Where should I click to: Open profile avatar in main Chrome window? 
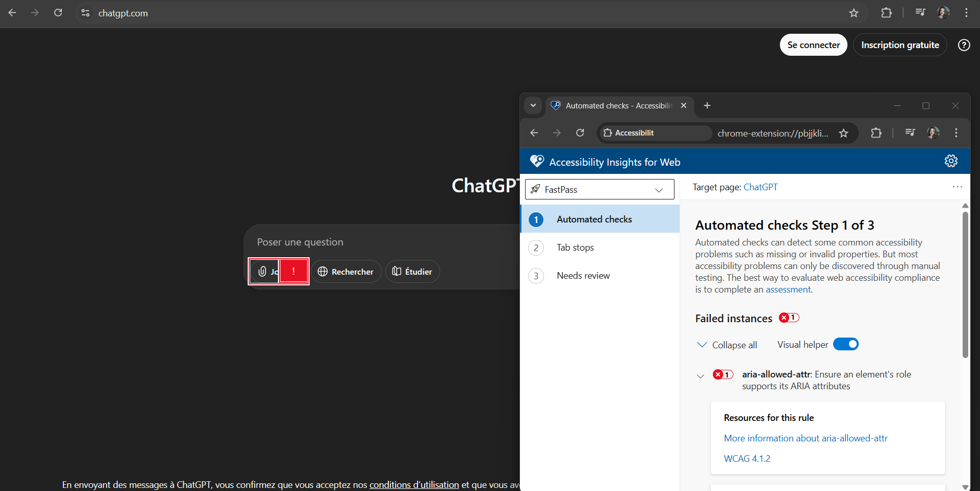click(x=943, y=13)
